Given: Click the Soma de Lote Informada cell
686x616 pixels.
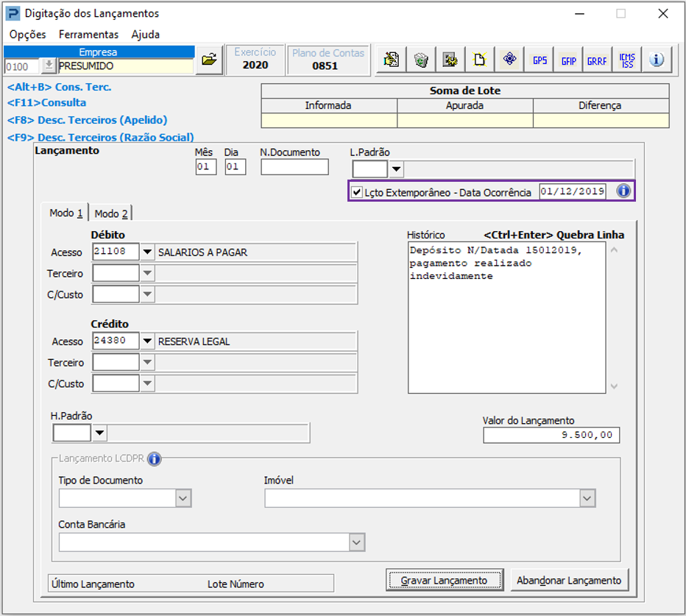Looking at the screenshot, I should [x=329, y=120].
